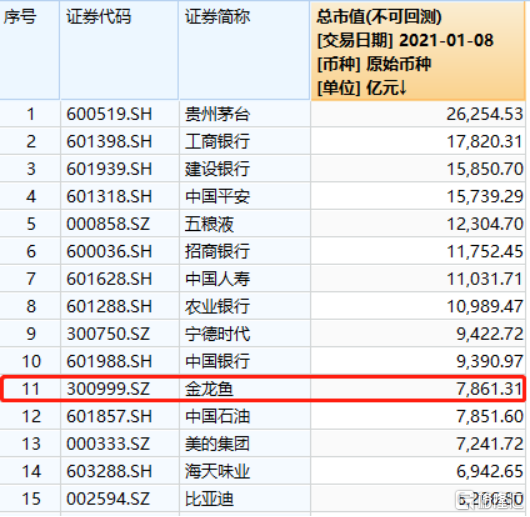Viewport: 530px width, 517px height.
Task: Sort by the 总市值 column header
Action: click(x=418, y=51)
